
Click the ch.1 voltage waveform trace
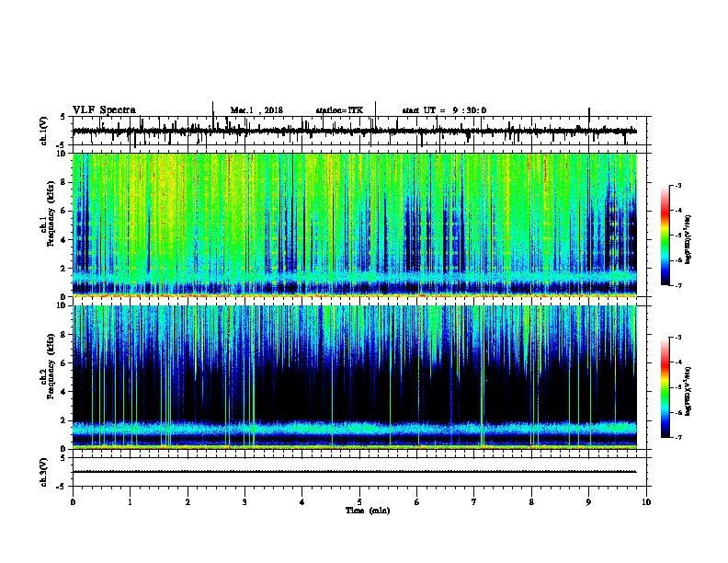(355, 131)
